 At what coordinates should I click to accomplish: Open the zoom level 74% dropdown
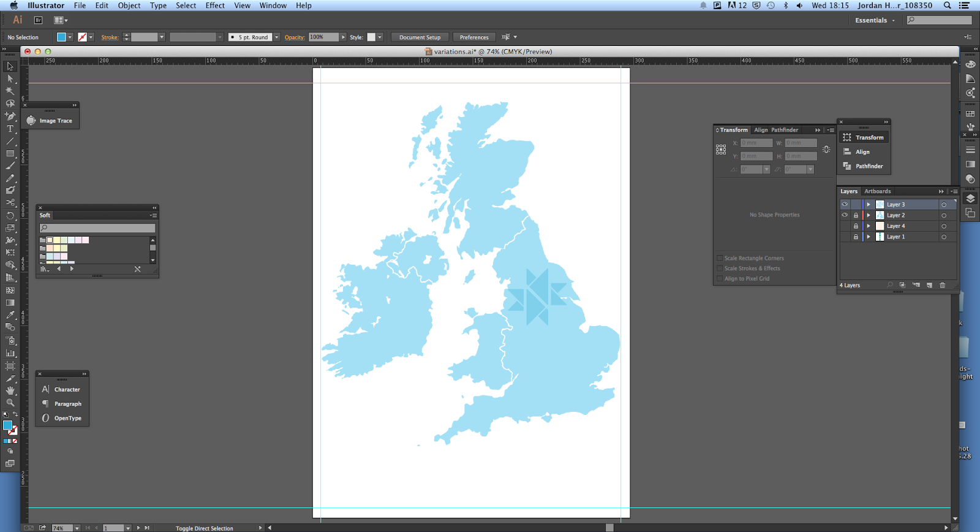tap(77, 528)
